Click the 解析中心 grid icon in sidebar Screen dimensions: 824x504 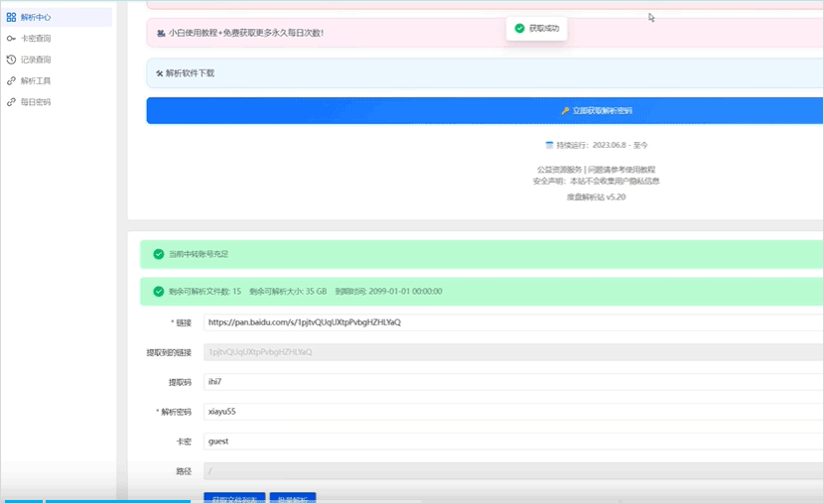11,17
